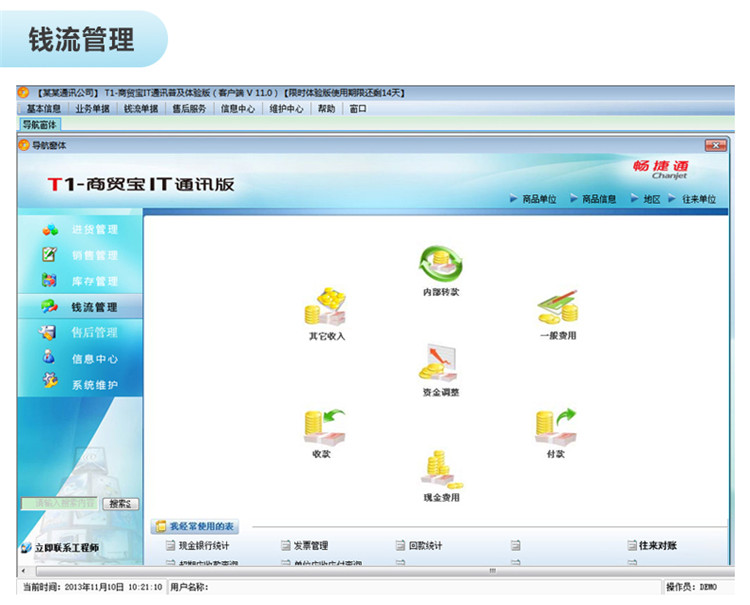Click 用户名称 status bar entry
The width and height of the screenshot is (750, 605).
tap(189, 587)
